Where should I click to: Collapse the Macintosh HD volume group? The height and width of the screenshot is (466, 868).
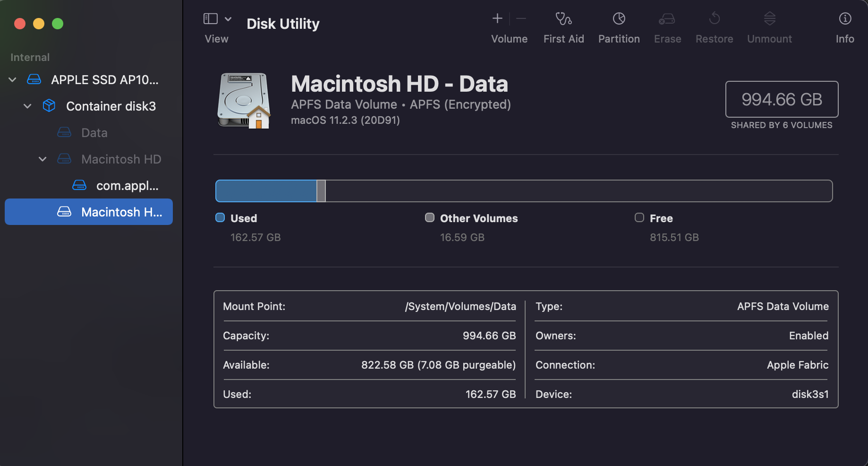click(x=43, y=159)
